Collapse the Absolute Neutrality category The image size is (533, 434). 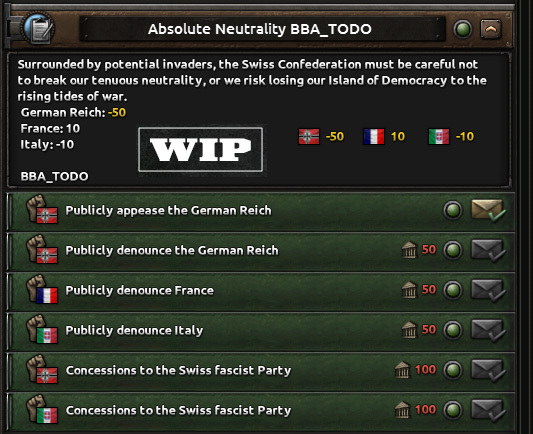click(x=491, y=29)
